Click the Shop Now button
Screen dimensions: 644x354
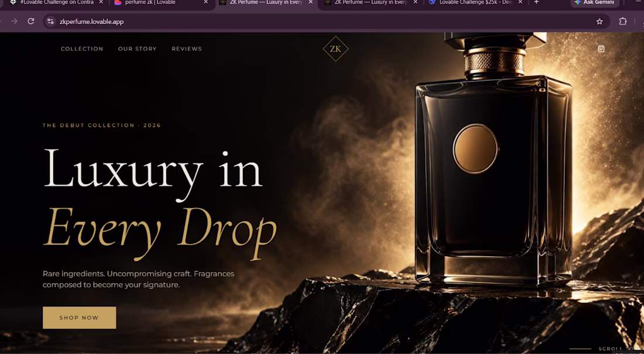79,318
